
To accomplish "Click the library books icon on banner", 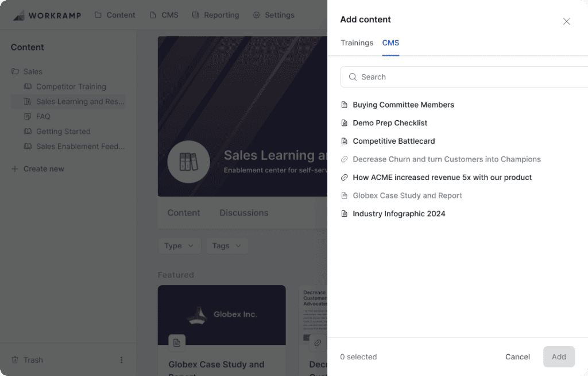I will (x=188, y=162).
